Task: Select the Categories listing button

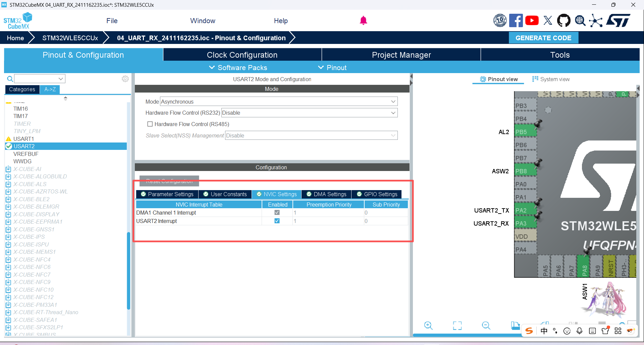Action: click(22, 89)
